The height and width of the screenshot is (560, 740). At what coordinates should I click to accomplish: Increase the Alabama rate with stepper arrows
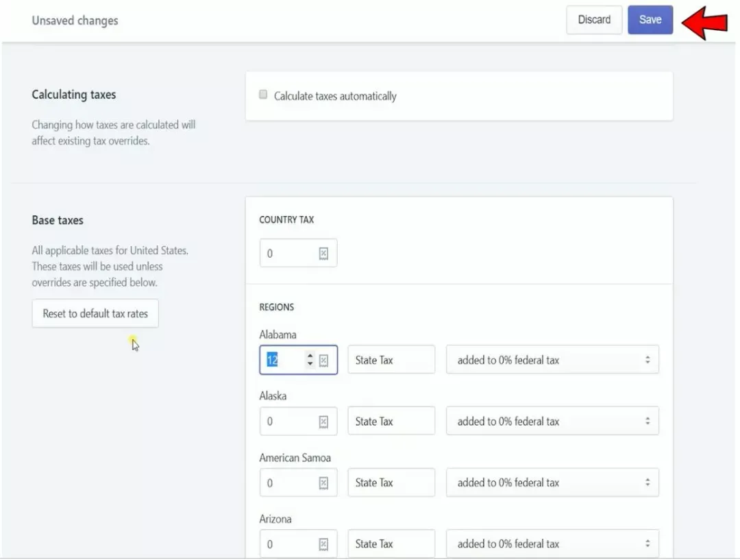coord(310,356)
